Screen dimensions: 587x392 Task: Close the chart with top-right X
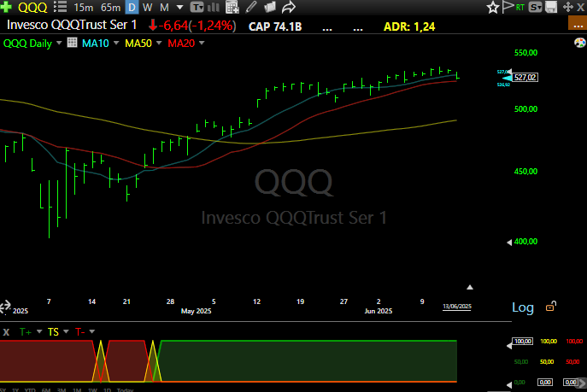(581, 8)
